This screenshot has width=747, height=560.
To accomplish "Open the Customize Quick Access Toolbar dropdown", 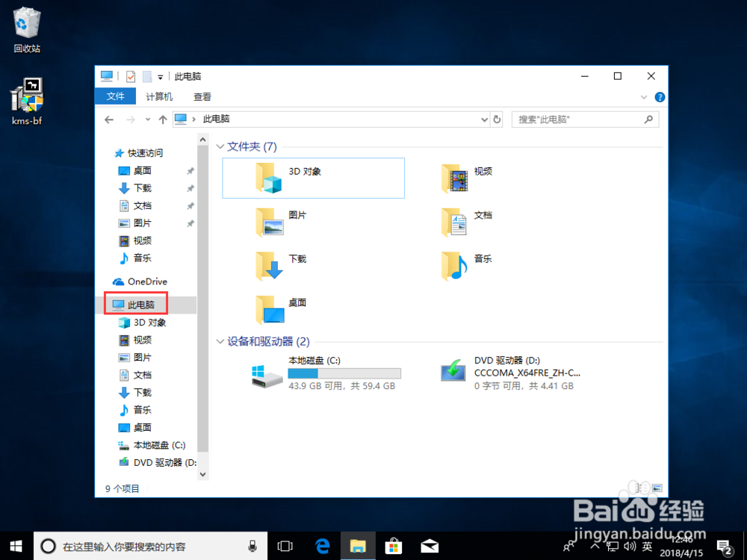I will tap(161, 77).
